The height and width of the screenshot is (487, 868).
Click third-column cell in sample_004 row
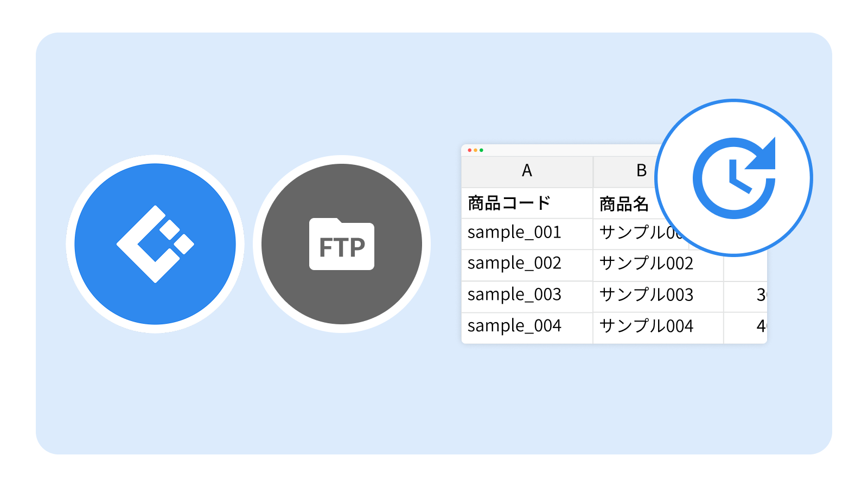pyautogui.click(x=745, y=328)
